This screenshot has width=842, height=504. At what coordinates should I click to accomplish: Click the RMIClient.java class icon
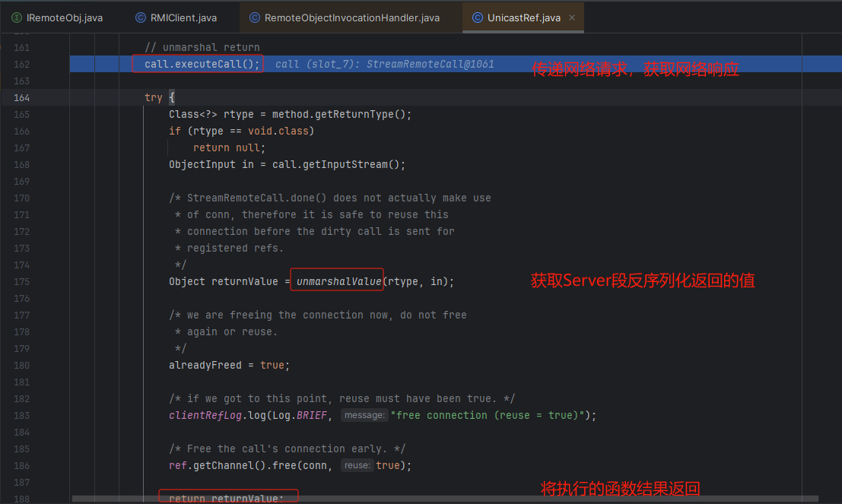141,17
